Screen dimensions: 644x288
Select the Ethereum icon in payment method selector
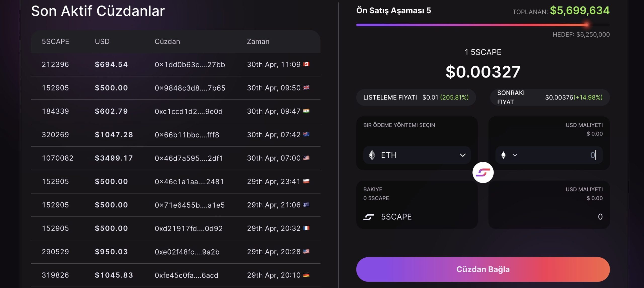tap(372, 155)
